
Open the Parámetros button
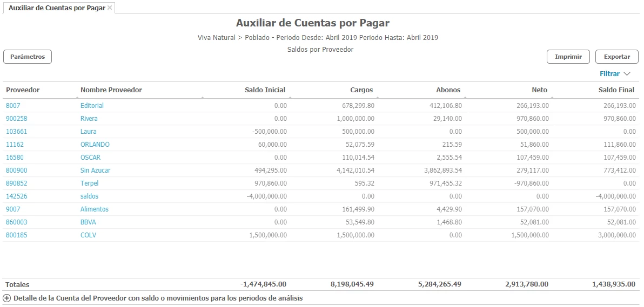click(28, 57)
